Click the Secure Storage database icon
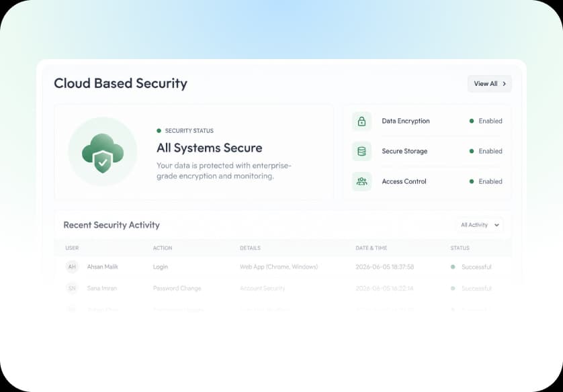Viewport: 563px width, 392px height. click(x=361, y=151)
